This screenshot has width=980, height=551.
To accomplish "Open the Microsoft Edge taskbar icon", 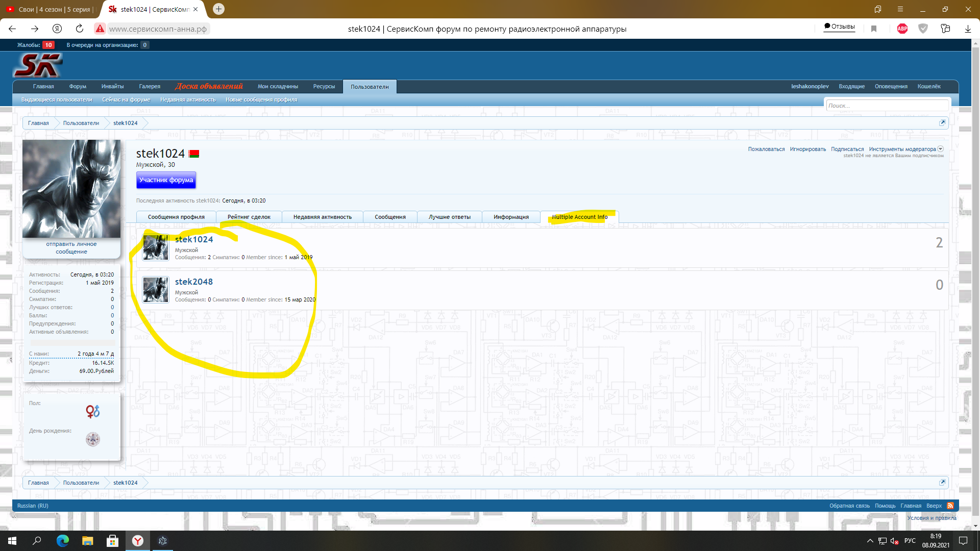I will point(62,541).
